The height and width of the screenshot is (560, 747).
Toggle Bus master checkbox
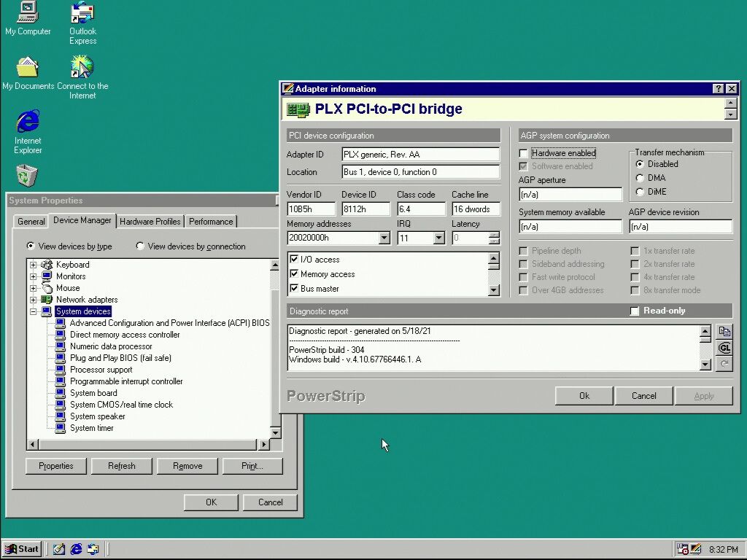point(294,289)
